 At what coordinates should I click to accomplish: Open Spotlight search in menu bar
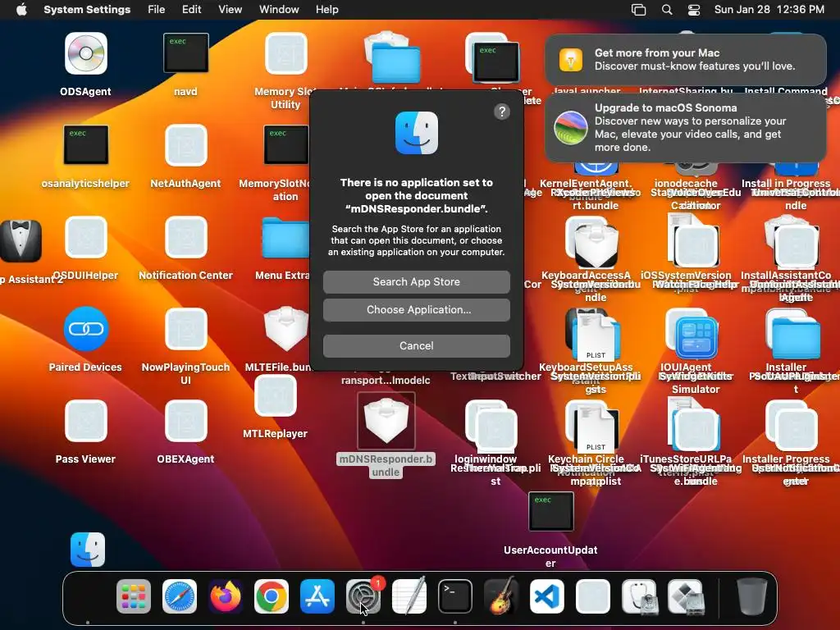[x=667, y=10]
